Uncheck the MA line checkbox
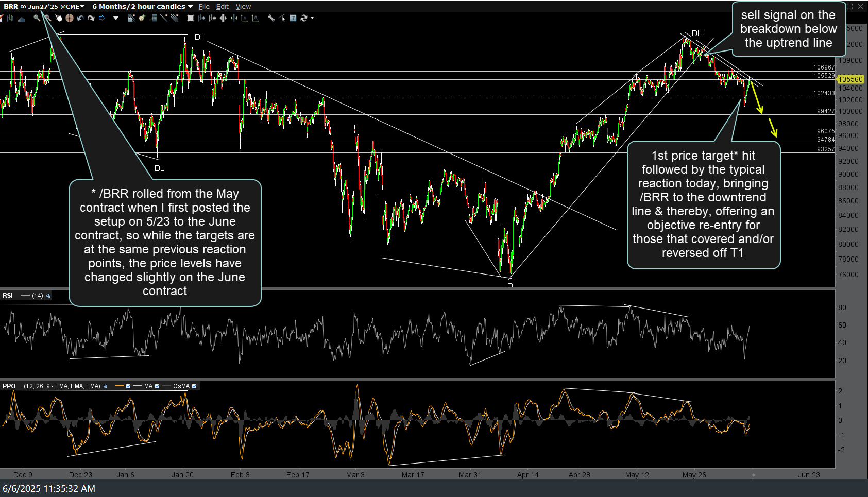Image resolution: width=868 pixels, height=497 pixels. coord(157,386)
